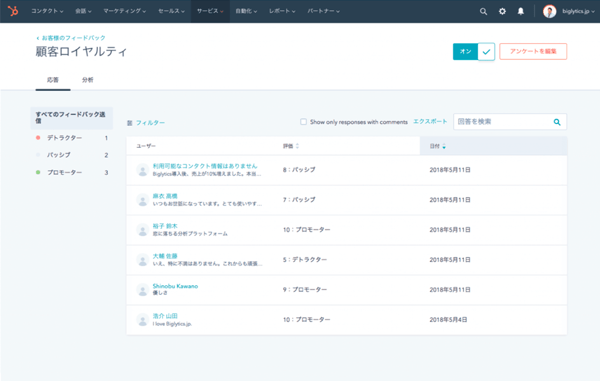The height and width of the screenshot is (381, 600).
Task: Click the user profile avatar
Action: coord(549,11)
